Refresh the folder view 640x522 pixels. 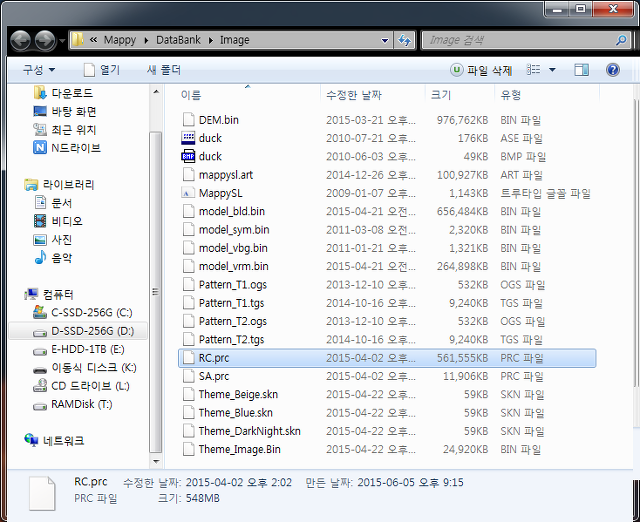(x=404, y=40)
